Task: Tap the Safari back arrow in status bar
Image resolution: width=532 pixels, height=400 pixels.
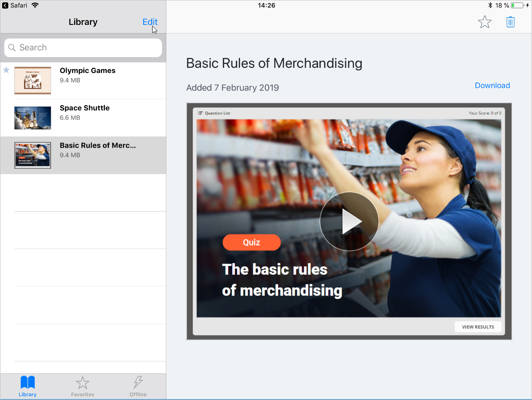Action: coord(5,6)
